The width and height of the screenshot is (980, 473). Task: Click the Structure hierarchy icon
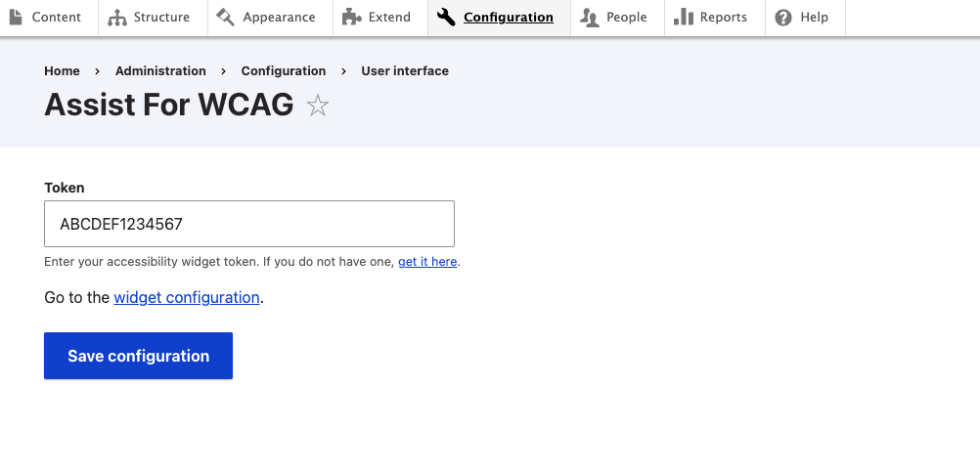[x=117, y=18]
